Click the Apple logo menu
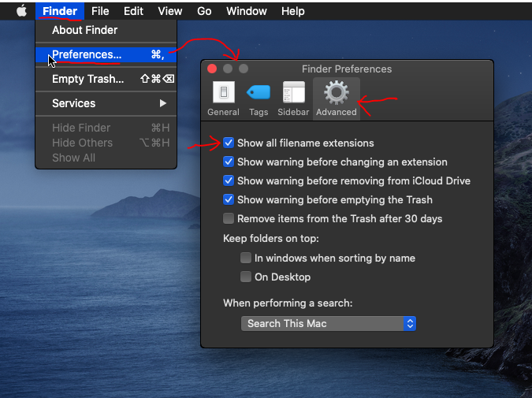 [x=21, y=11]
